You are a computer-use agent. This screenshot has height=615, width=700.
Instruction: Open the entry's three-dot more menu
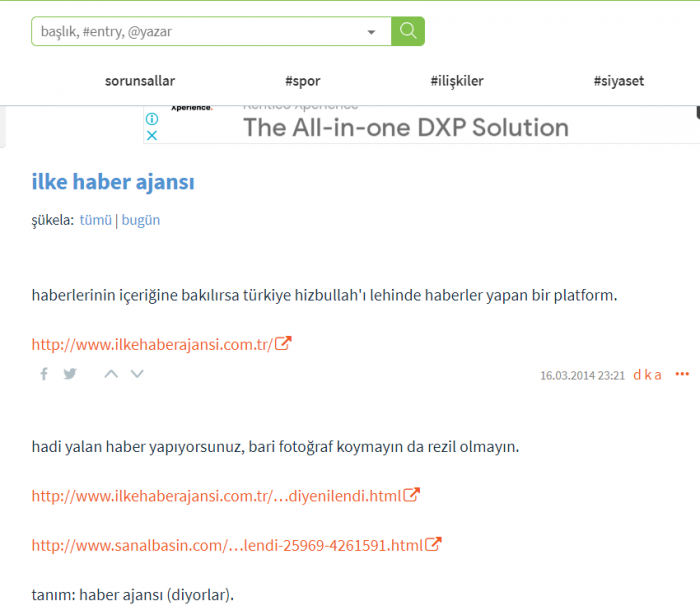tap(682, 374)
